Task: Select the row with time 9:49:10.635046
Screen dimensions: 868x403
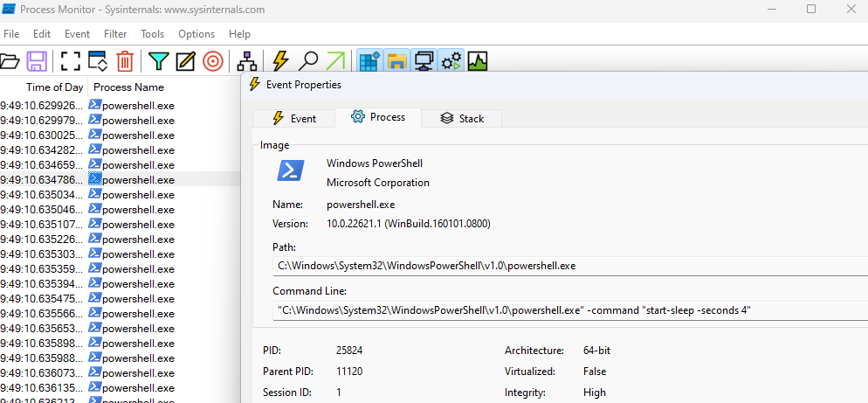Action: (121, 210)
